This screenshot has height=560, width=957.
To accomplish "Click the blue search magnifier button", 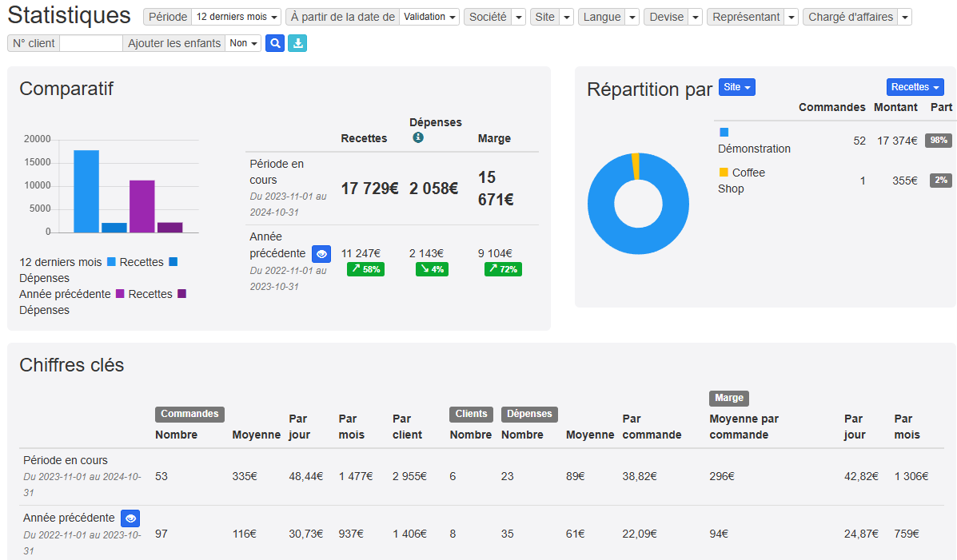I will click(x=275, y=43).
